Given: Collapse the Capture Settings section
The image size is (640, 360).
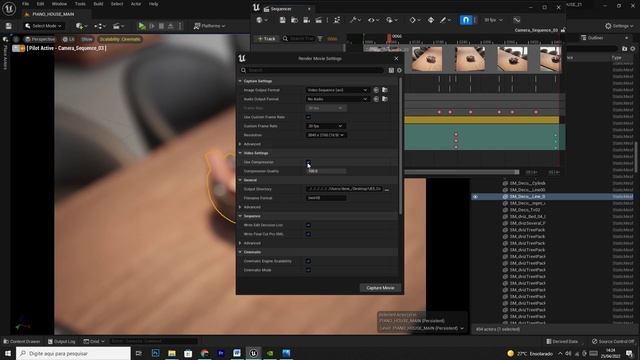Looking at the screenshot, I should 240,81.
